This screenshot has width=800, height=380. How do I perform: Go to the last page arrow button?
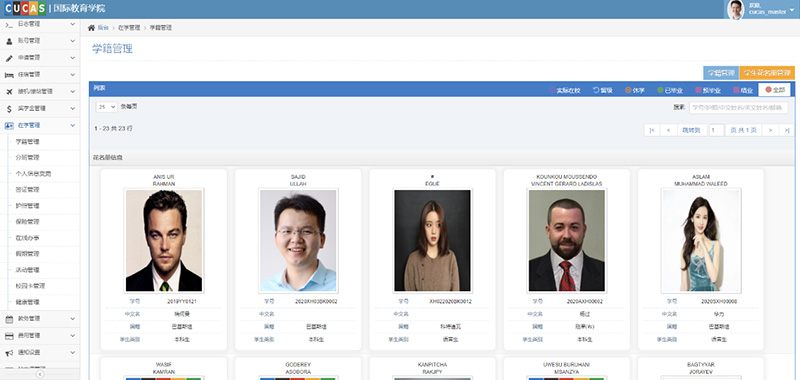[x=787, y=130]
